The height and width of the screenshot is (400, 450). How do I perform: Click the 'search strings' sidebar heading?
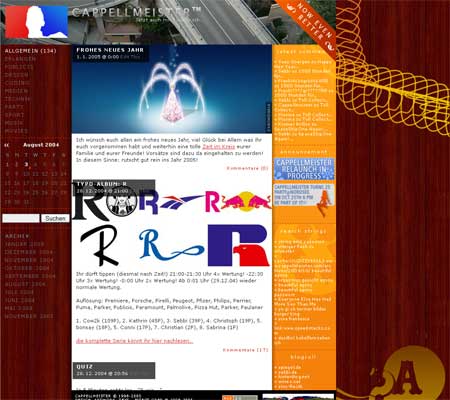[303, 231]
